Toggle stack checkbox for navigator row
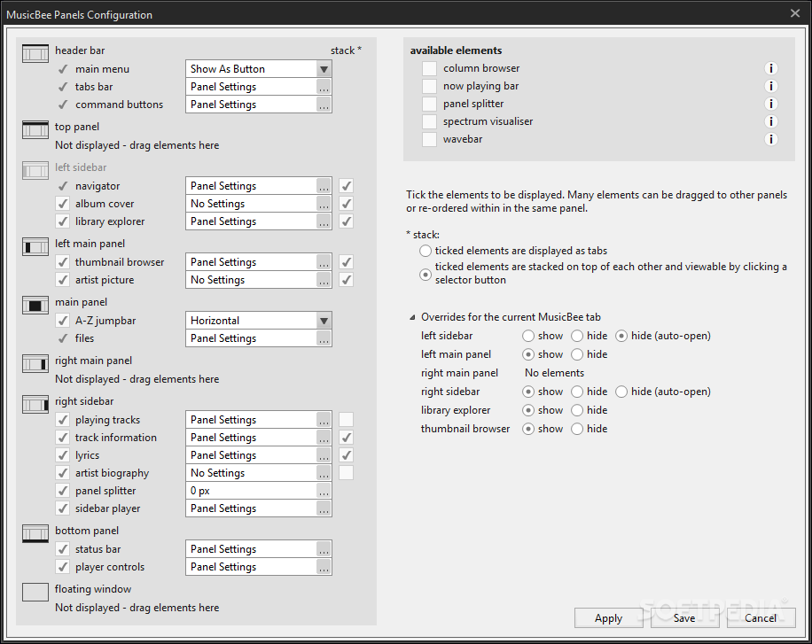Viewport: 812px width, 644px height. (x=346, y=186)
